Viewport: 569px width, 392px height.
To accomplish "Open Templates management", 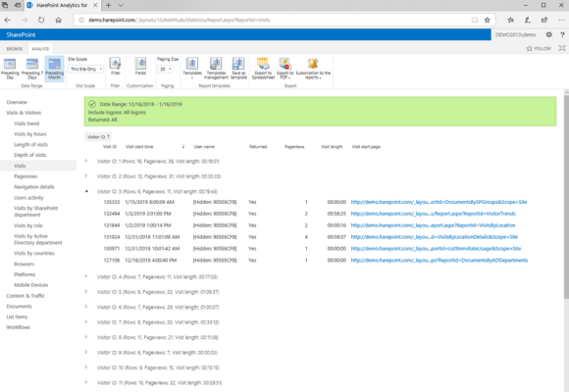I will coord(216,68).
